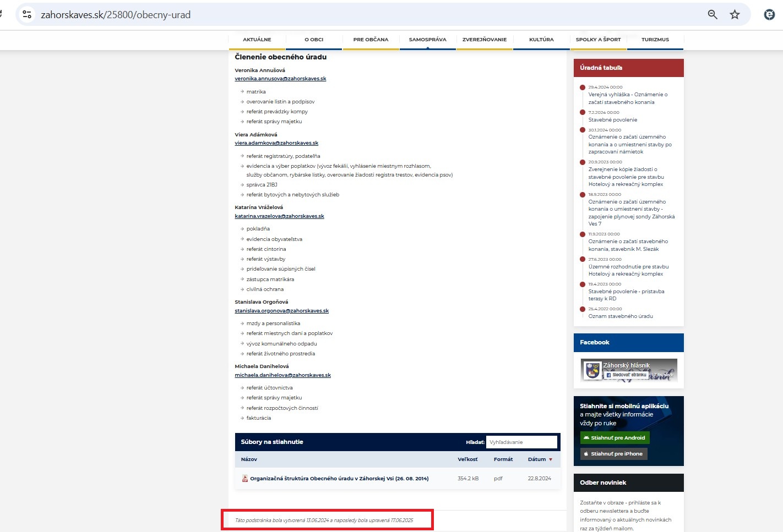Viewport: 783px width, 532px height.
Task: Open the AKTUÁLNE menu item
Action: pos(257,40)
